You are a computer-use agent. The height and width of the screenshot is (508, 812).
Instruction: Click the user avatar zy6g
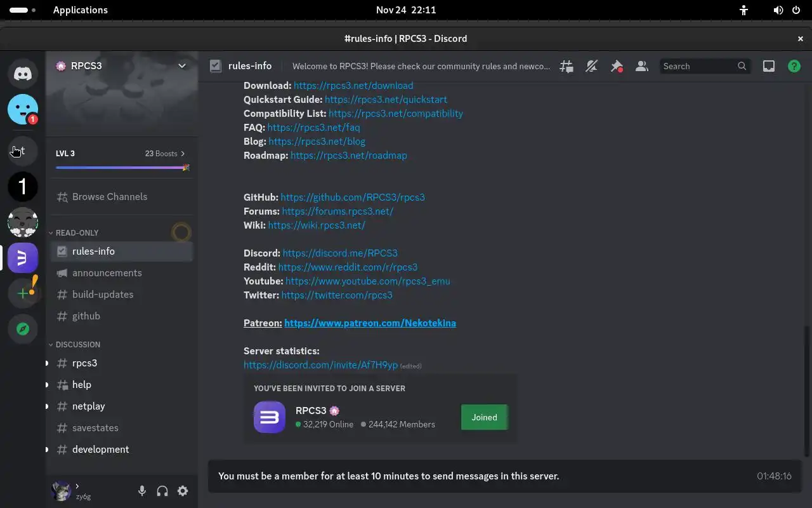click(x=62, y=491)
